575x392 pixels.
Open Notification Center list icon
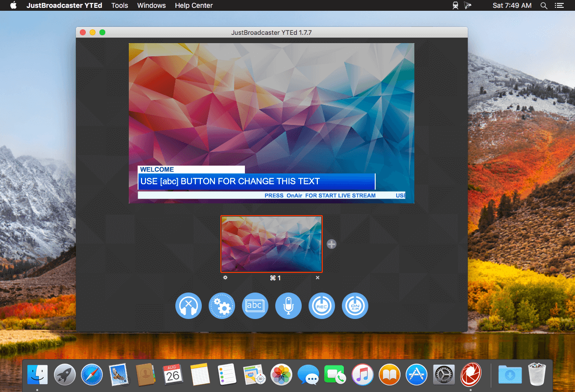point(559,5)
